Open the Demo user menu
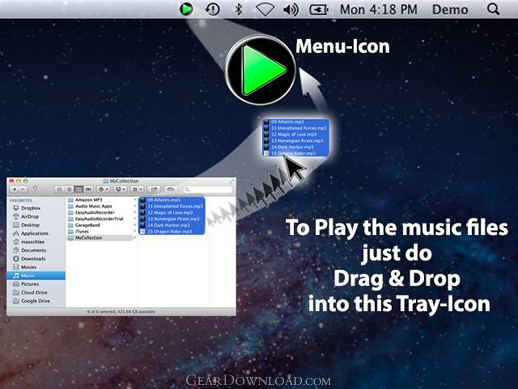This screenshot has width=518, height=389. 450,10
